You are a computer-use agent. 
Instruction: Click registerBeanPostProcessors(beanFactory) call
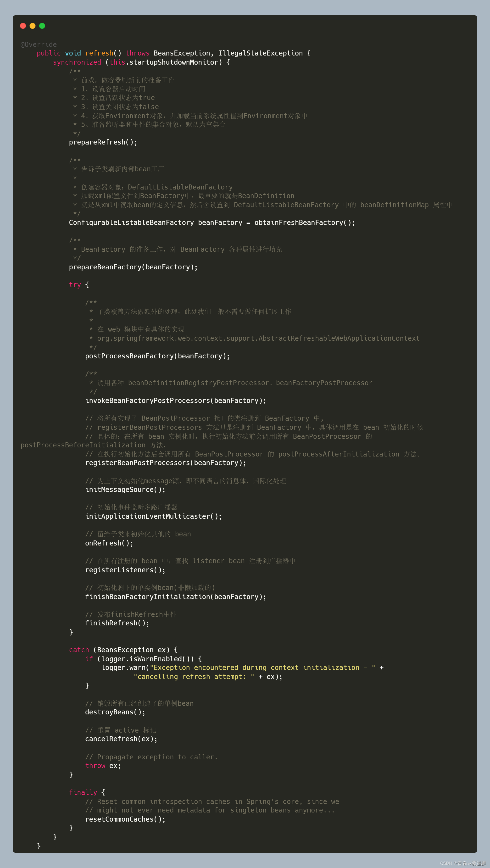[x=166, y=463]
